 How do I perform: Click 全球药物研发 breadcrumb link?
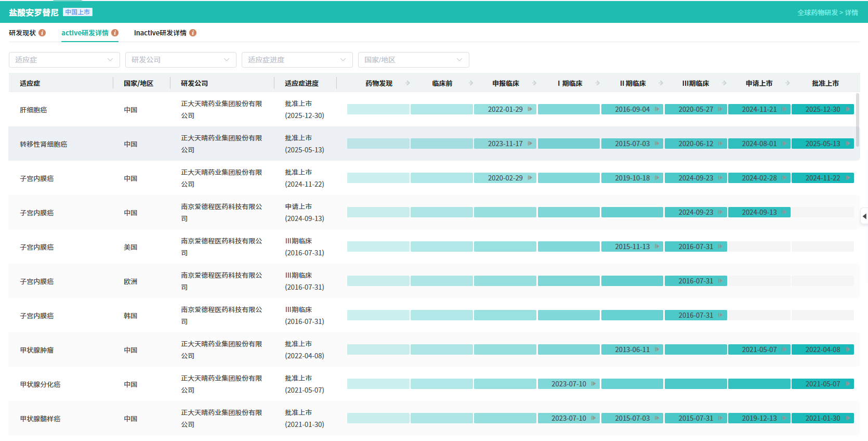(x=818, y=12)
